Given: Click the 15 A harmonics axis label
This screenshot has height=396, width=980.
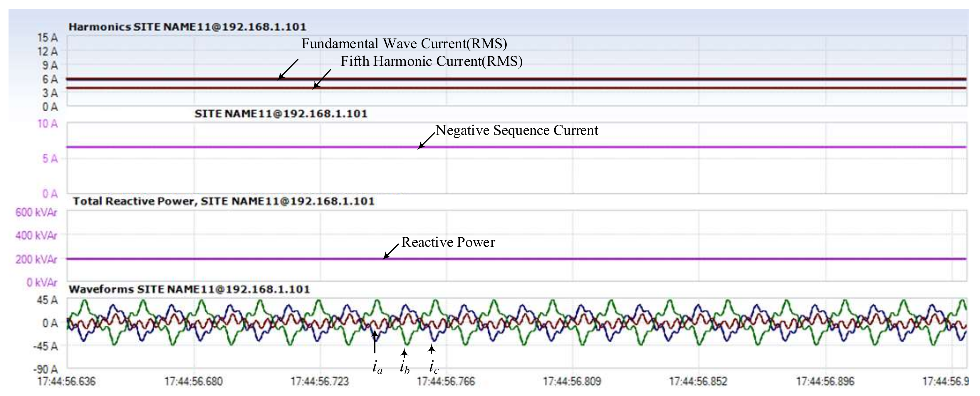Looking at the screenshot, I should 48,38.
